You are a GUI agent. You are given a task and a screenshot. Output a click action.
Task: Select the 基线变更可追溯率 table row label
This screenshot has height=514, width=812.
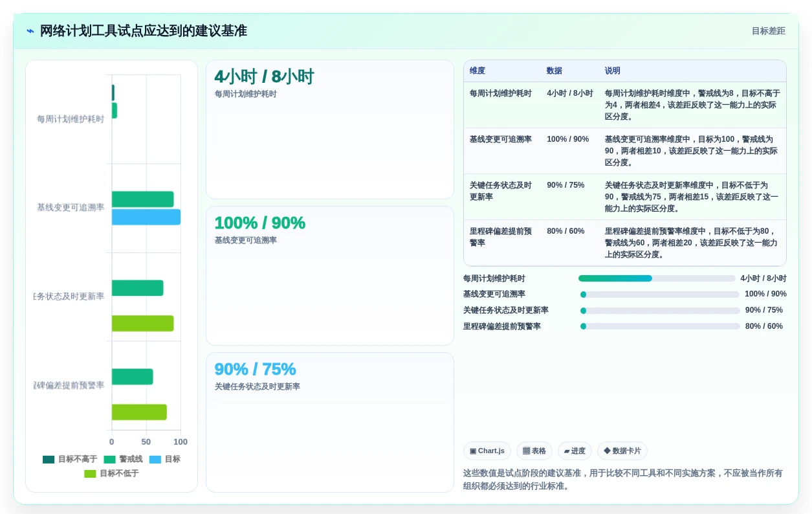[501, 139]
